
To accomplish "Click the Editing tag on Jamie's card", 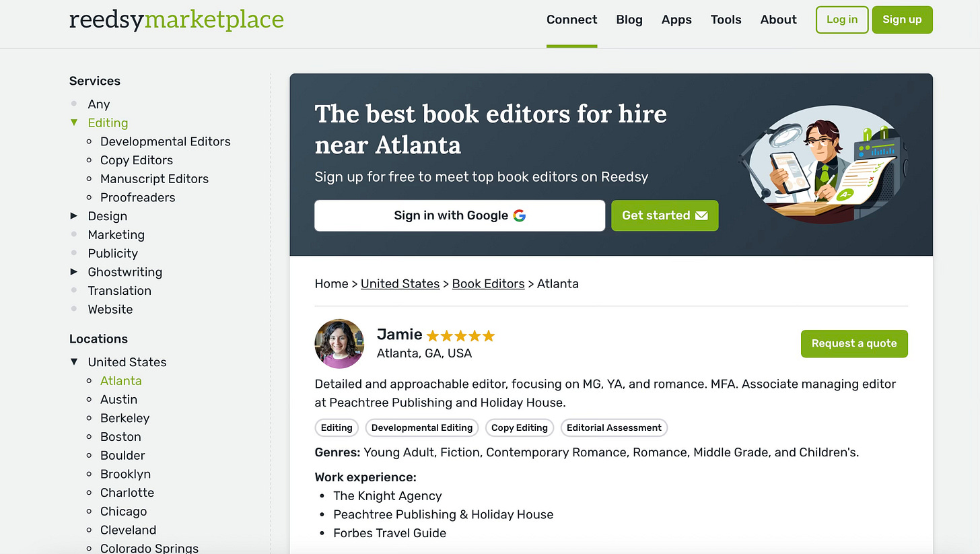I will click(337, 427).
